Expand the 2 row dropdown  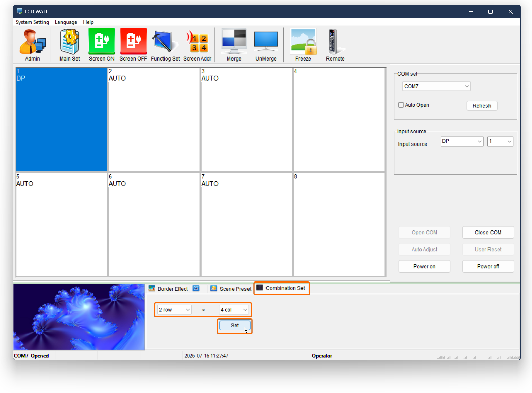tap(174, 310)
